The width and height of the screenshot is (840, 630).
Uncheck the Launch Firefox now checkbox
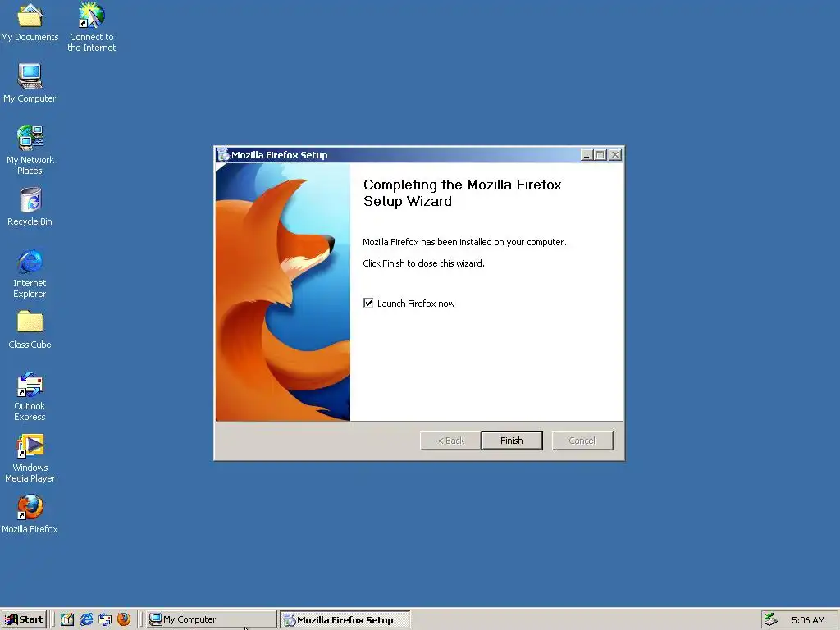368,304
